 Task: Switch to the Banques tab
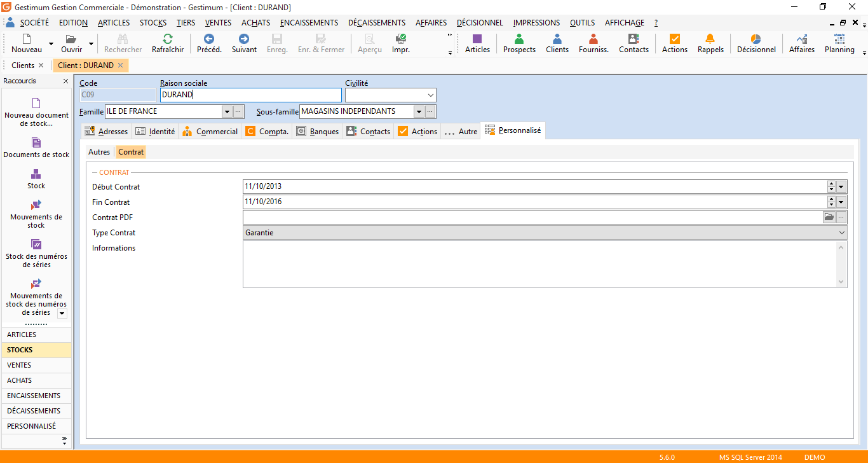coord(318,132)
